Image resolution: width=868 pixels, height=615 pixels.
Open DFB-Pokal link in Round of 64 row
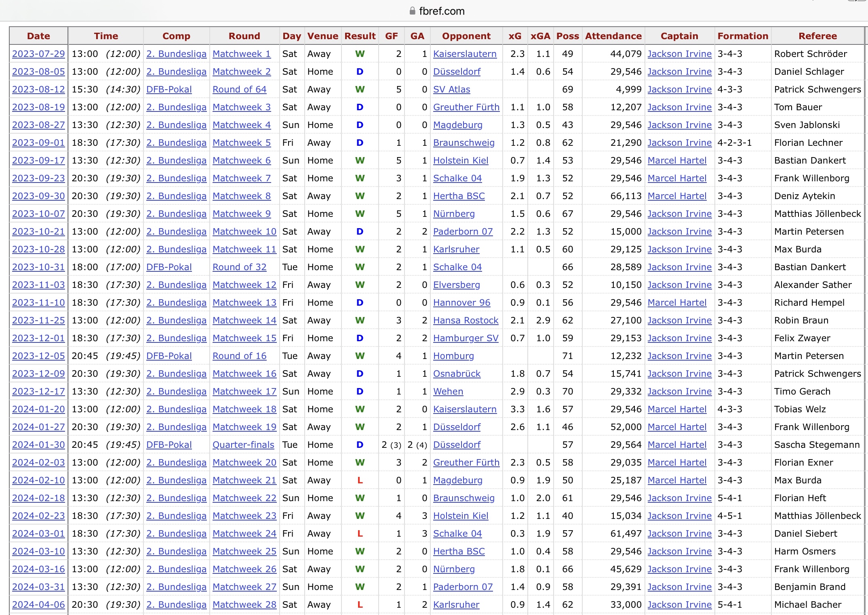point(169,89)
